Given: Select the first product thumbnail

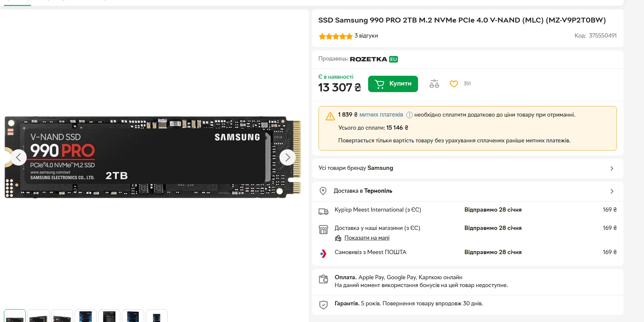Looking at the screenshot, I should pos(15,316).
